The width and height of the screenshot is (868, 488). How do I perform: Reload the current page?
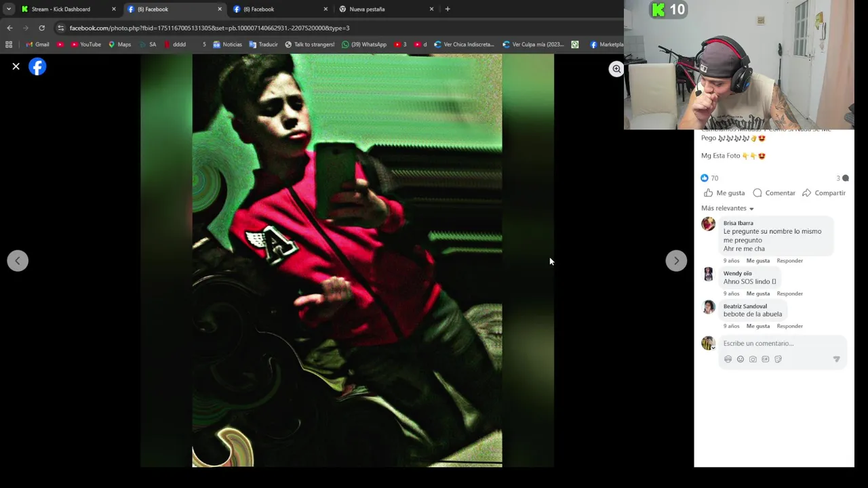[x=42, y=28]
